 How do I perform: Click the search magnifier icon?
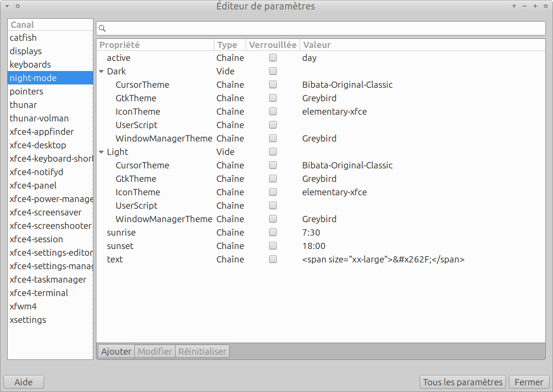coord(102,28)
